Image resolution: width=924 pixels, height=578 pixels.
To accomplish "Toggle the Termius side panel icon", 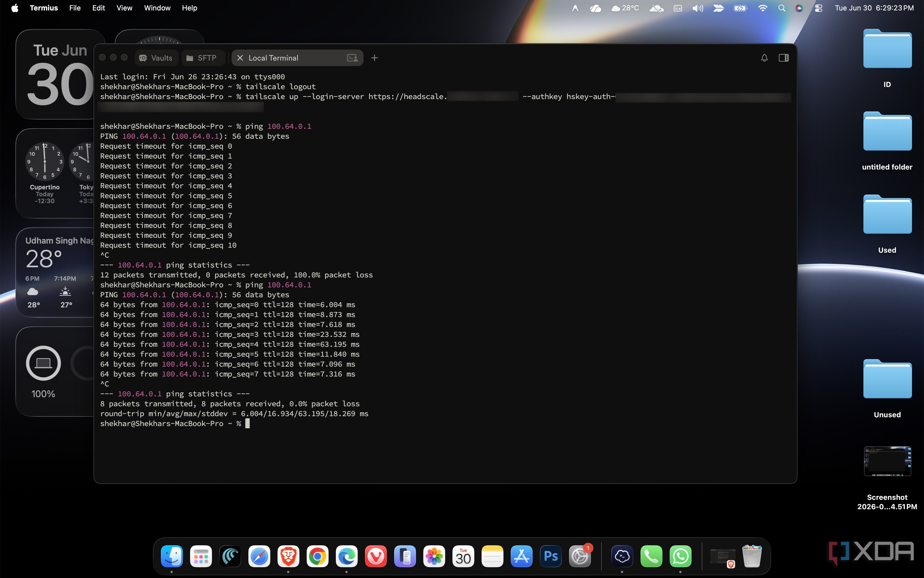I will pyautogui.click(x=783, y=58).
